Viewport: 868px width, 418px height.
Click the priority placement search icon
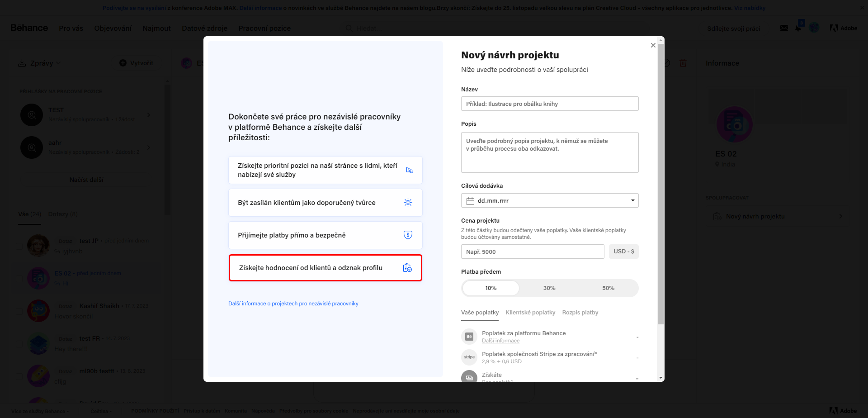409,170
